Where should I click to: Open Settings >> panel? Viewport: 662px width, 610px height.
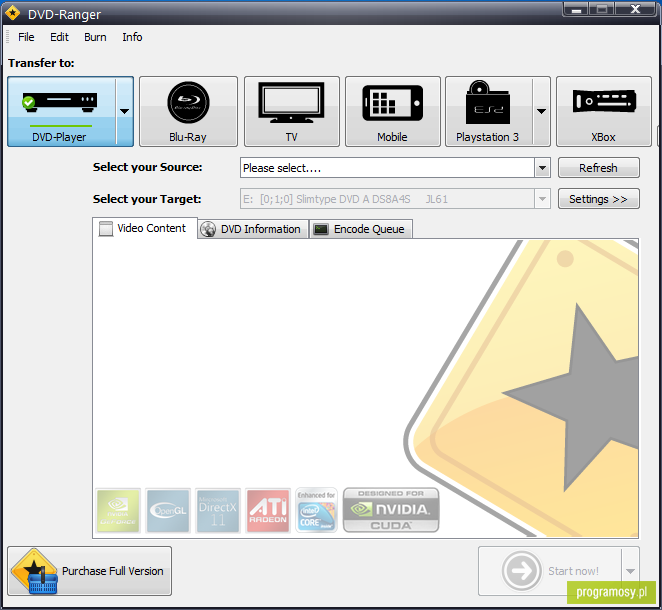[x=599, y=199]
